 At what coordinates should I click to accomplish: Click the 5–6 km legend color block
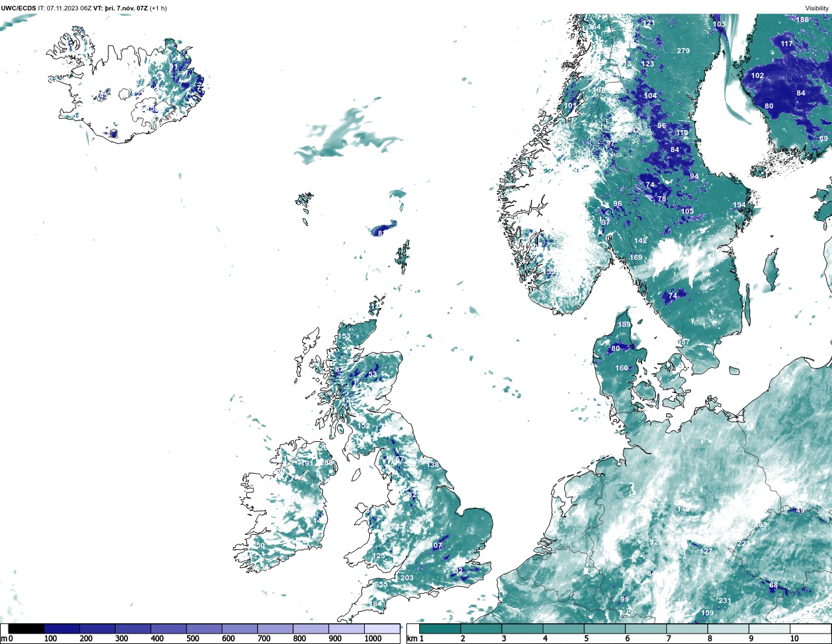(605, 628)
